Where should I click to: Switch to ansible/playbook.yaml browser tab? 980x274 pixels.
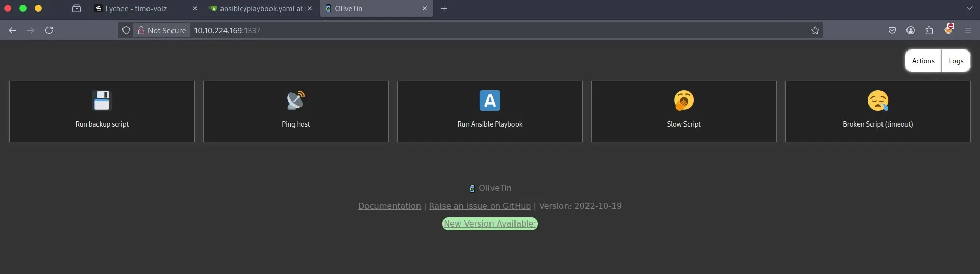[x=261, y=9]
